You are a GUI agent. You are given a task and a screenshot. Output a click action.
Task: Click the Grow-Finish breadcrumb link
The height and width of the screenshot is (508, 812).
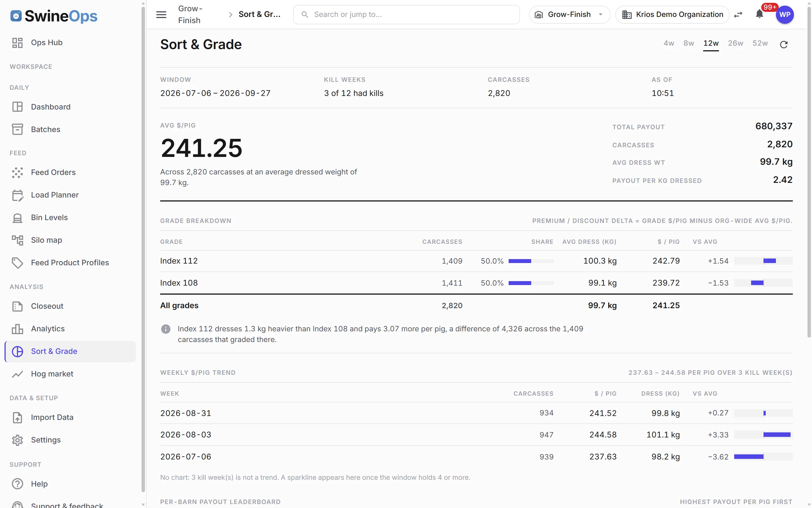[x=190, y=14]
